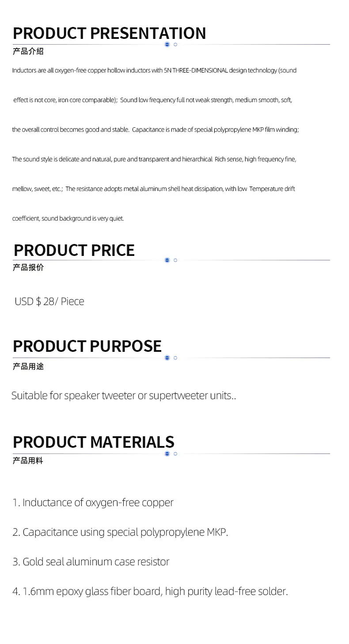Click the blue striped dot under PRODUCT PRESENTATION

coord(167,45)
